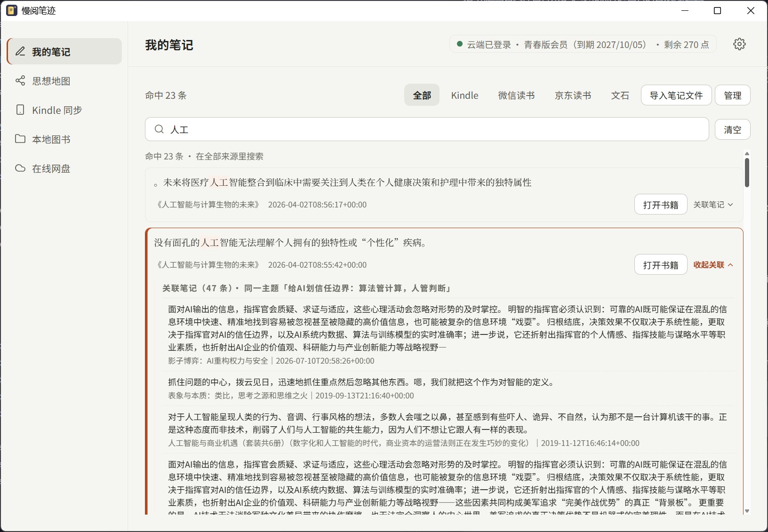Open the 管理 button

(x=733, y=95)
